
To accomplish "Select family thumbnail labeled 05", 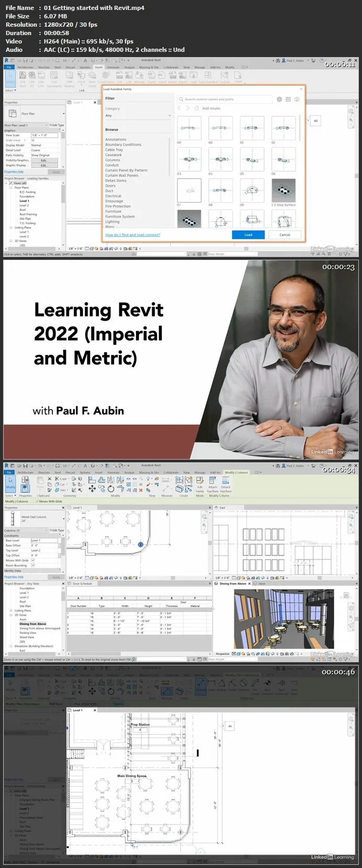I will [252, 159].
